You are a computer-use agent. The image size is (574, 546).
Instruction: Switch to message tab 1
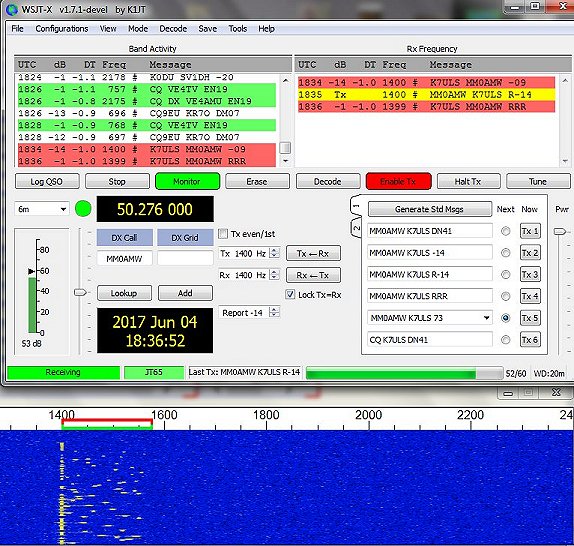[x=356, y=206]
